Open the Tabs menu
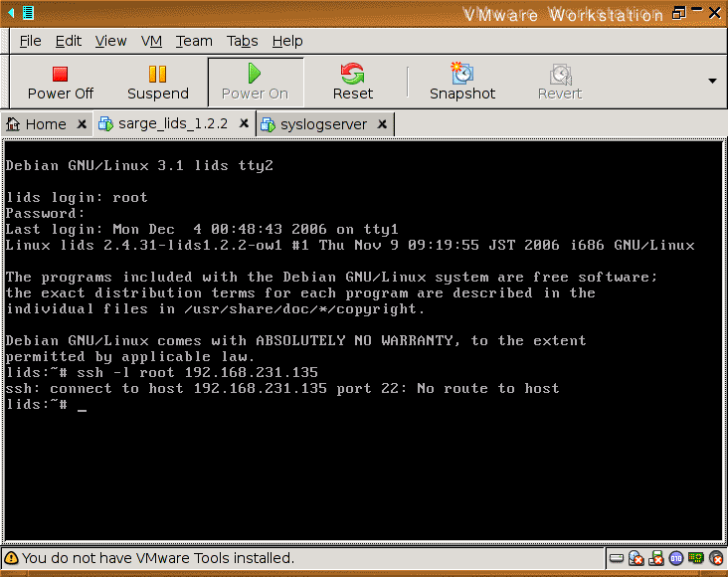Screen dimensions: 728x577 tap(242, 41)
